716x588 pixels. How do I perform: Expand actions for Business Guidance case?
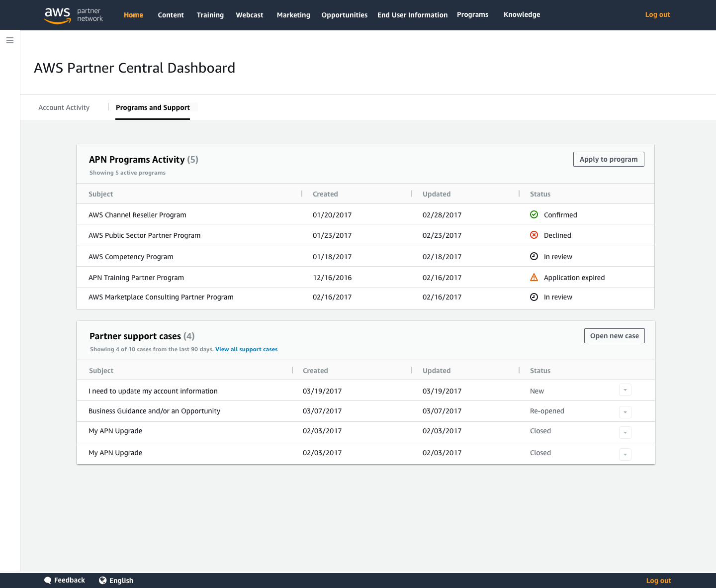click(x=625, y=412)
